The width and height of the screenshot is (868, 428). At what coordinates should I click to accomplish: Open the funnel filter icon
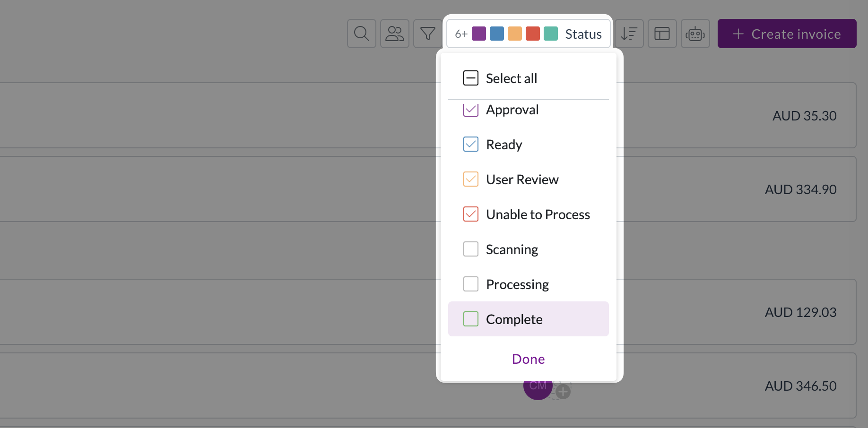pos(428,34)
